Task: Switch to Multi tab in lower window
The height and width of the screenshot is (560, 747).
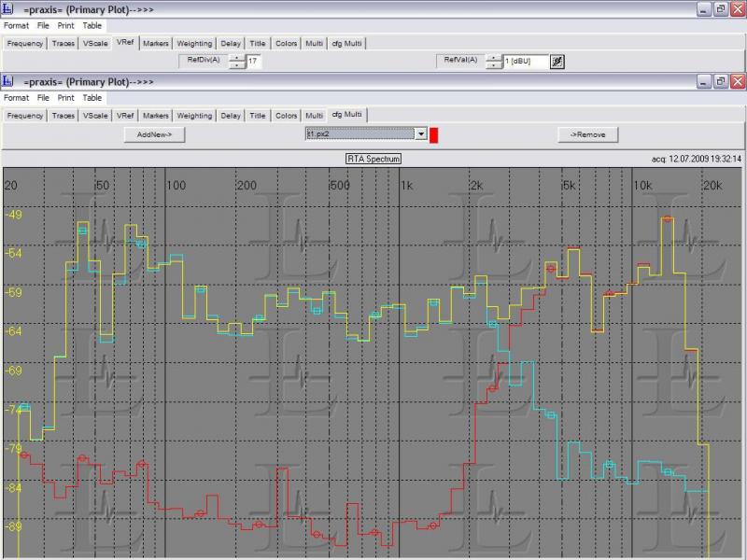Action: click(x=314, y=116)
